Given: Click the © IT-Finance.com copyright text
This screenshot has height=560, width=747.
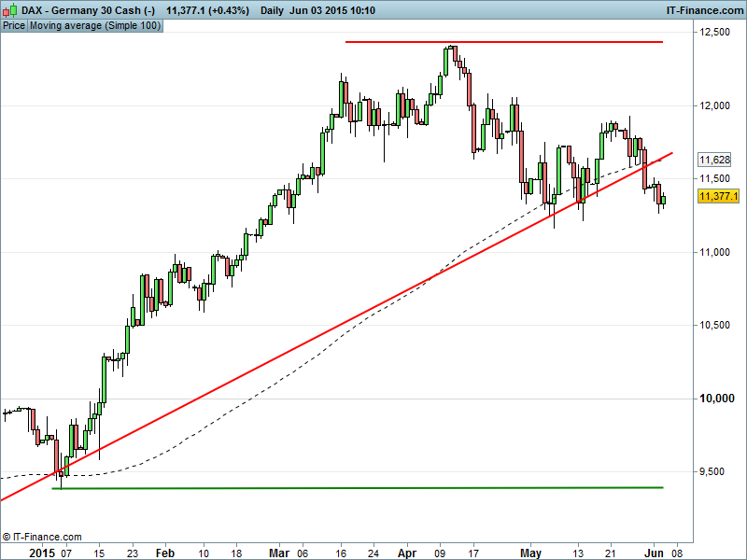Looking at the screenshot, I should click(42, 537).
